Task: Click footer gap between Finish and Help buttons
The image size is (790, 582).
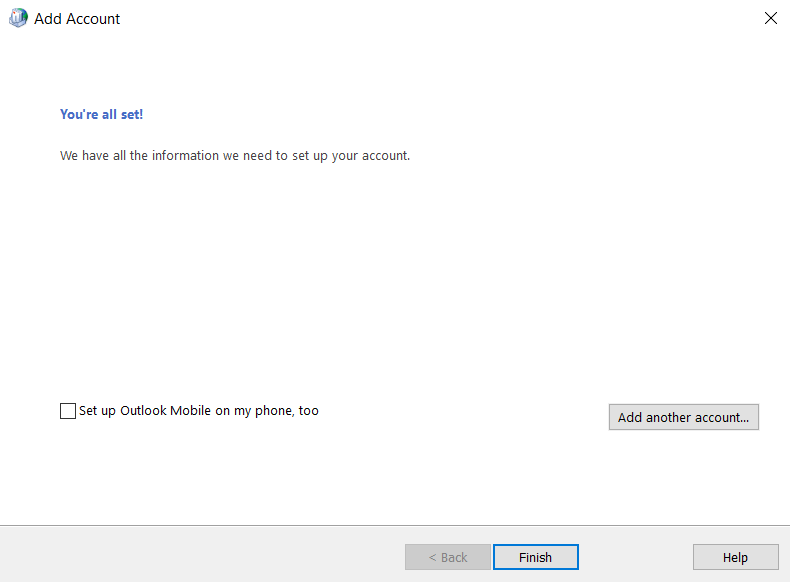Action: 635,557
